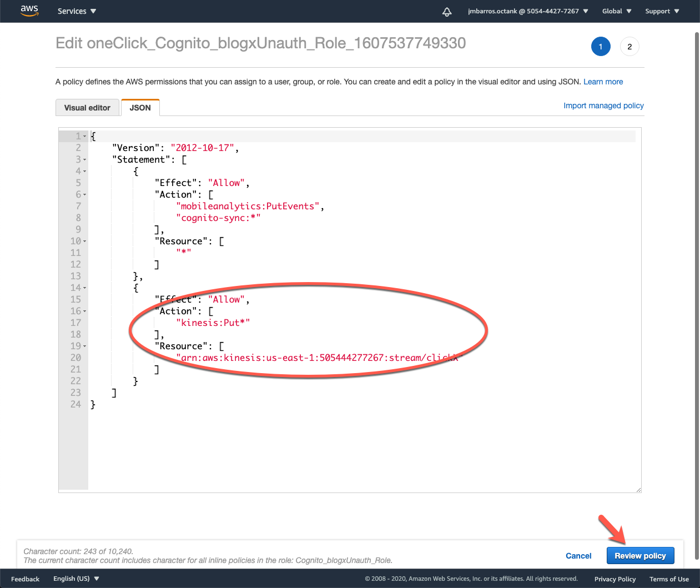Open the AWS home logo
Screen dimensions: 700x588
coord(29,11)
